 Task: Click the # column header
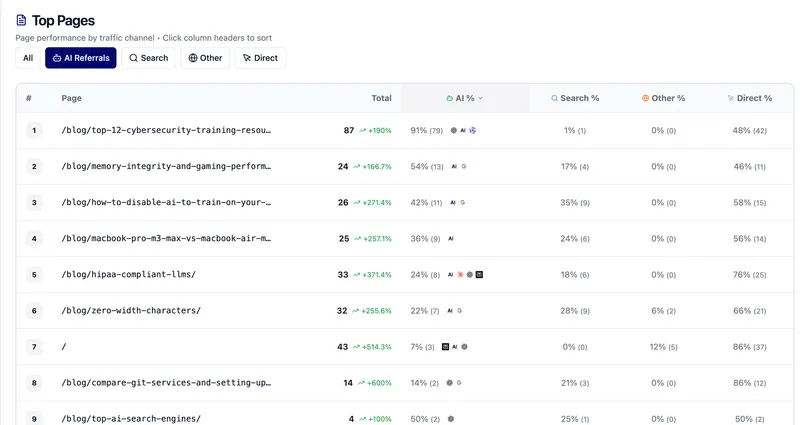click(x=29, y=98)
